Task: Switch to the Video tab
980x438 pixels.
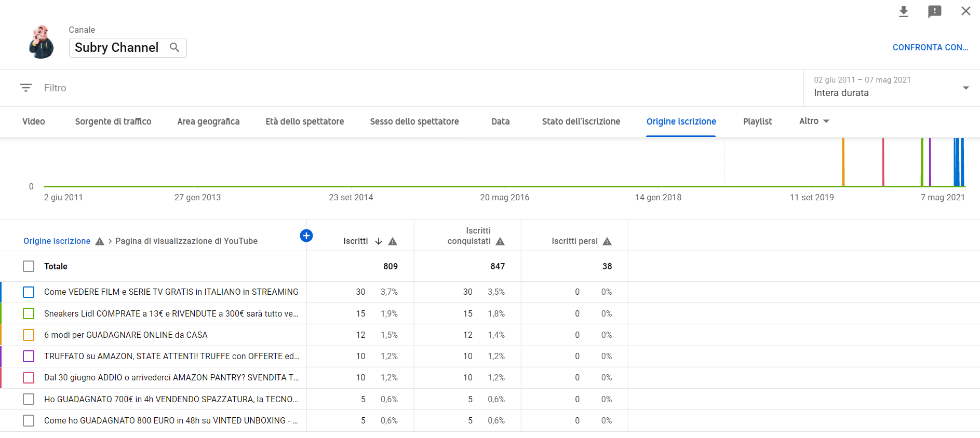Action: point(34,121)
